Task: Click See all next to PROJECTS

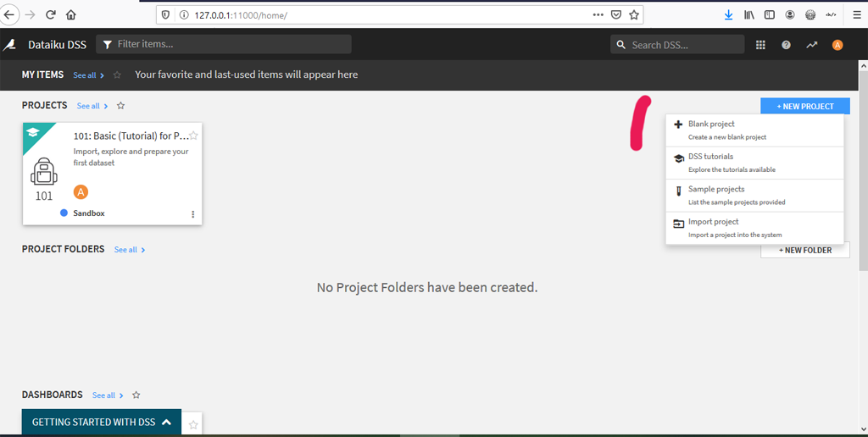Action: pyautogui.click(x=92, y=106)
